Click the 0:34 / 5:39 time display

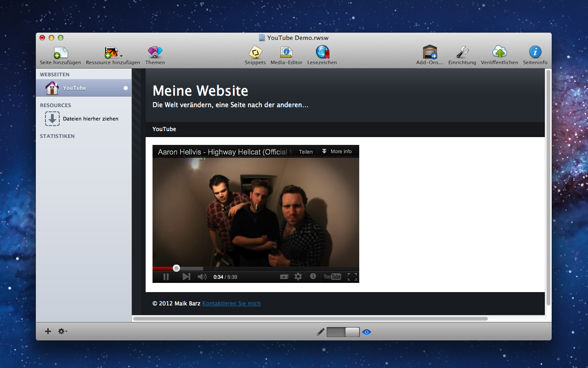(x=225, y=277)
